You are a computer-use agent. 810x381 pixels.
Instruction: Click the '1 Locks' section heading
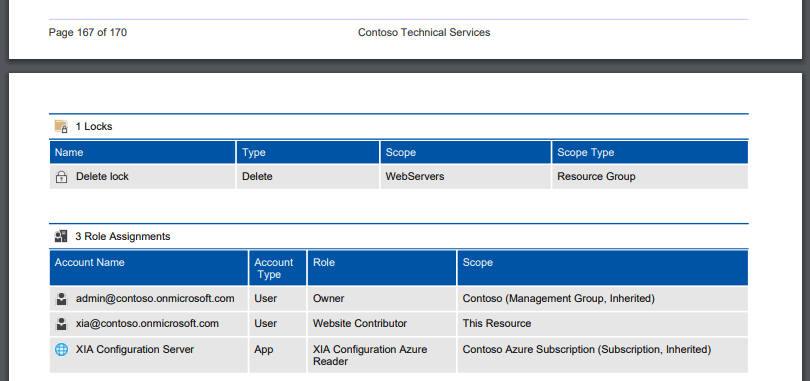pos(94,126)
